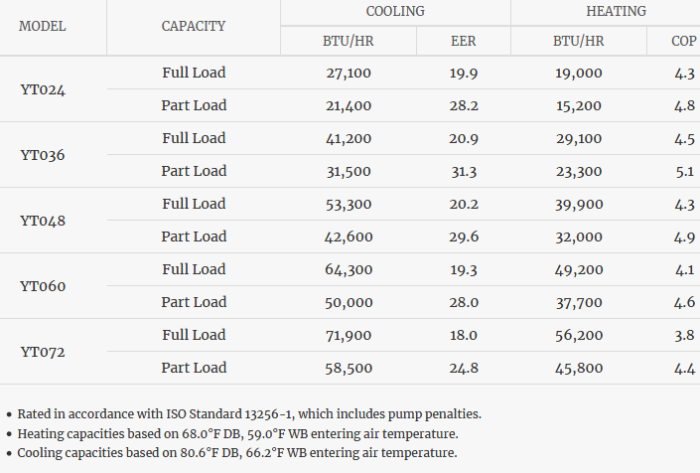The height and width of the screenshot is (473, 700).
Task: Click the COP column header
Action: 685,41
